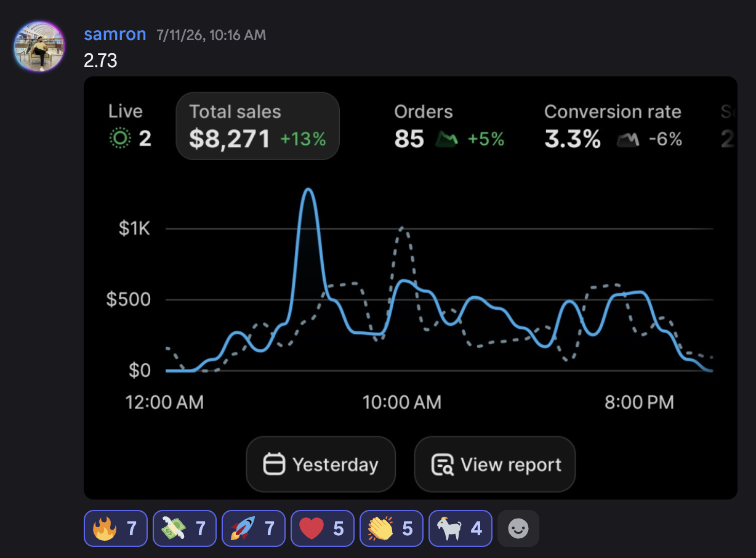
Task: Click the $8,271 total sales value
Action: point(230,139)
